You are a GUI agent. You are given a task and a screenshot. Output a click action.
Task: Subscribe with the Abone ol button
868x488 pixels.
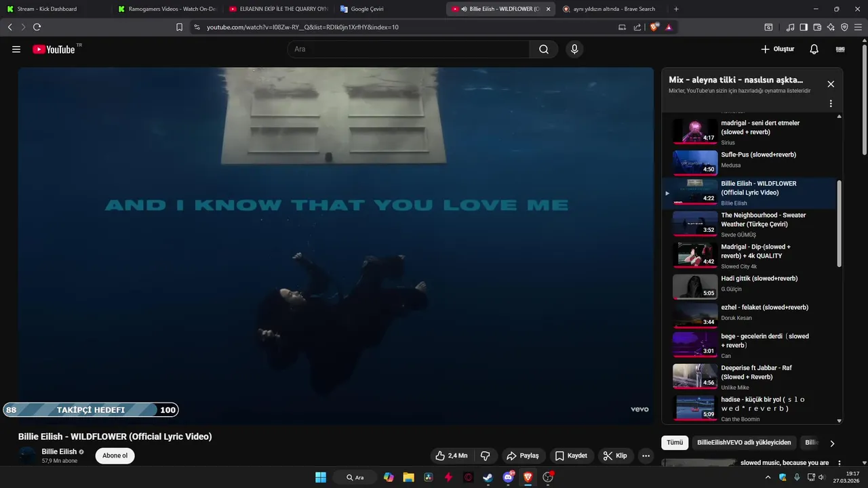pyautogui.click(x=115, y=455)
